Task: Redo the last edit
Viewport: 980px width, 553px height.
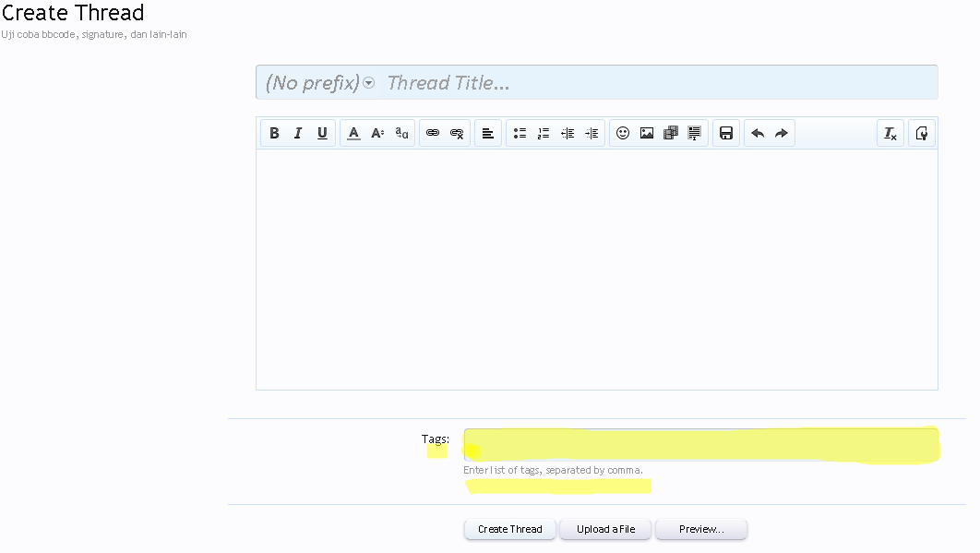Action: [782, 133]
